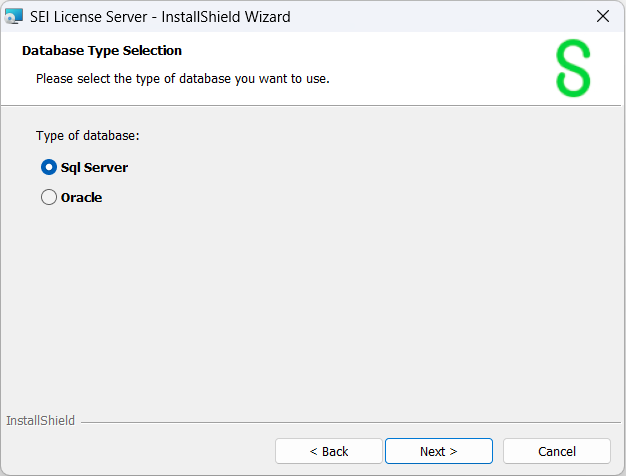
Task: Click the "Type of database:" label
Action: click(x=88, y=136)
